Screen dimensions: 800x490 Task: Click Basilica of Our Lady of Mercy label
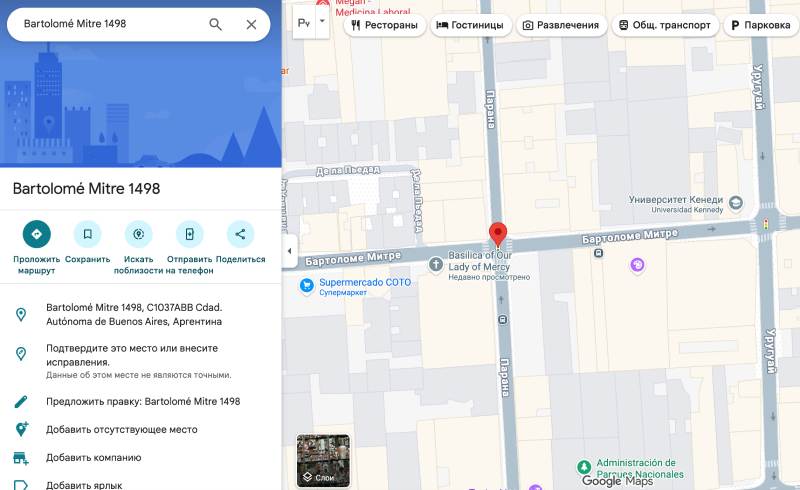(x=479, y=261)
